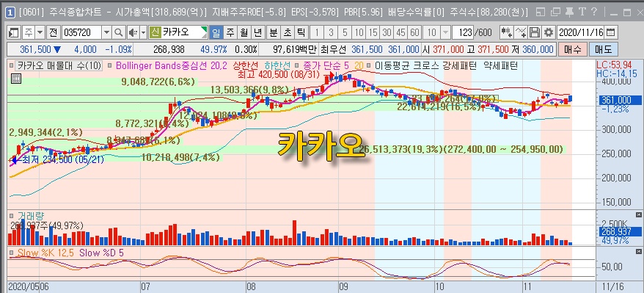644x293 pixels.
Task: Click the bar count 123 field
Action: click(x=462, y=32)
